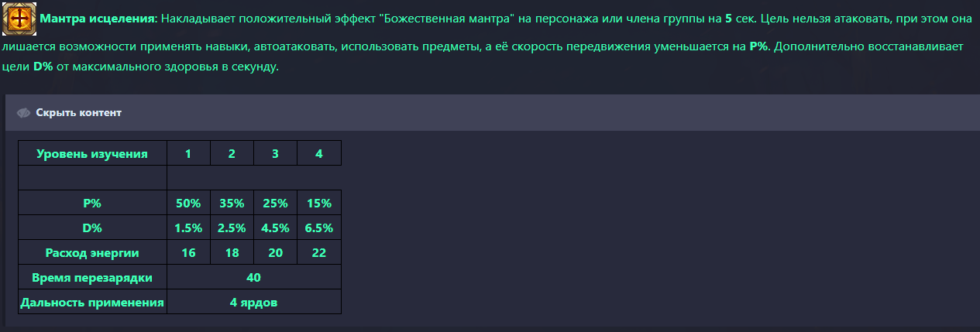Image resolution: width=980 pixels, height=332 pixels.
Task: Click the crossed-eye icon in spoiler header
Action: point(23,113)
